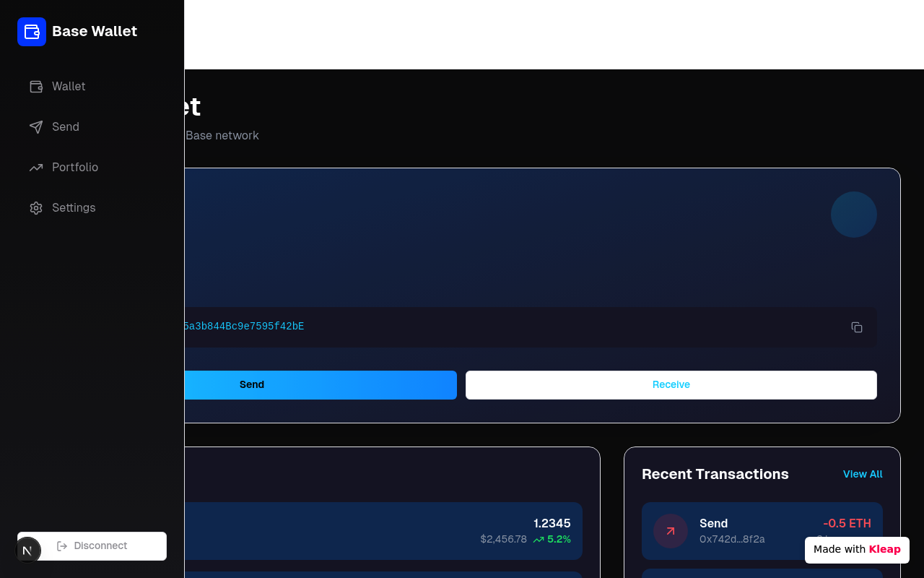Image resolution: width=924 pixels, height=578 pixels.
Task: Click the round avatar in wallet card
Action: pos(854,215)
